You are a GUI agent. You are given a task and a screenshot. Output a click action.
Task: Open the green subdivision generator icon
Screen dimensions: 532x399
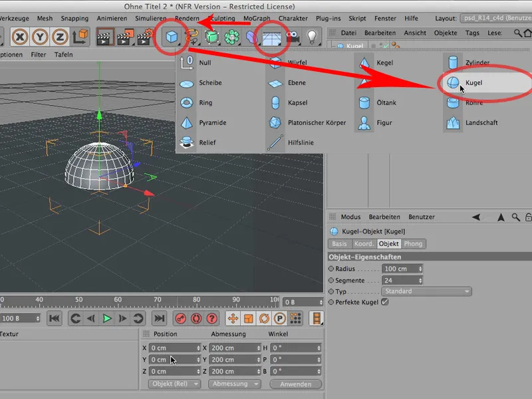211,37
